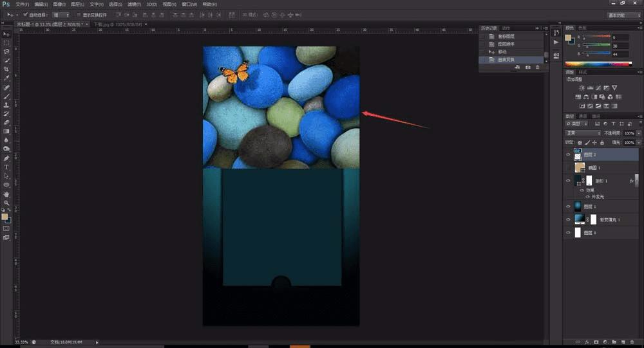The height and width of the screenshot is (348, 644).
Task: Select the Move tool in the toolbar
Action: tap(6, 33)
